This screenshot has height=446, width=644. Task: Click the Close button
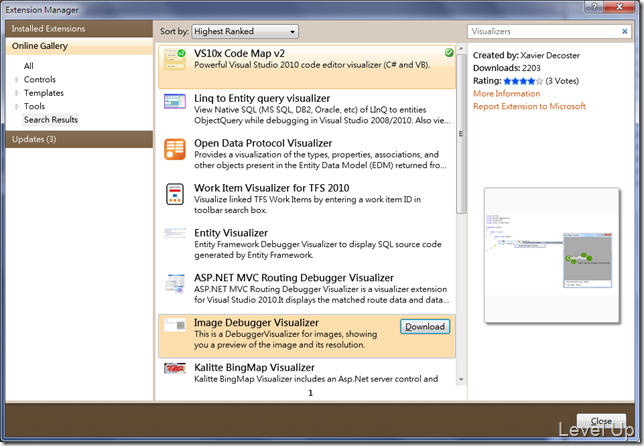[x=601, y=421]
